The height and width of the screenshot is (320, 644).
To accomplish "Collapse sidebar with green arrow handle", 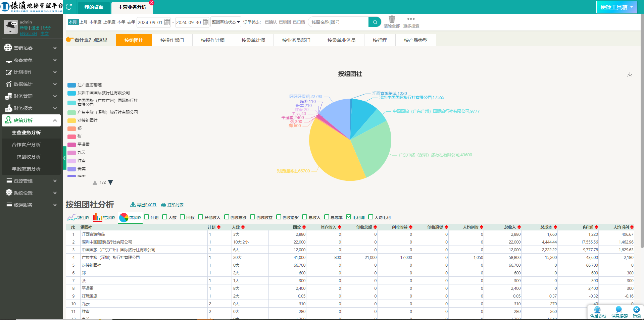I will pyautogui.click(x=64, y=158).
